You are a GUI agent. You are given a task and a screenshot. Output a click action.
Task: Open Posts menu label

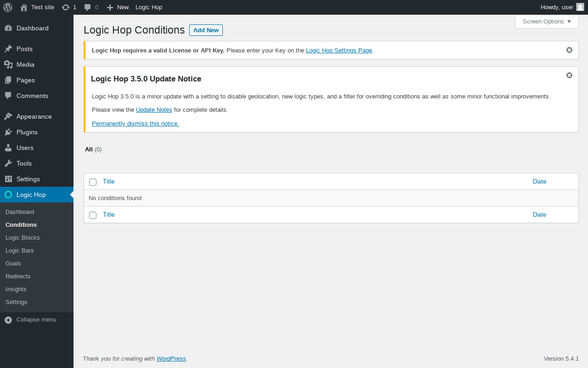pyautogui.click(x=24, y=49)
